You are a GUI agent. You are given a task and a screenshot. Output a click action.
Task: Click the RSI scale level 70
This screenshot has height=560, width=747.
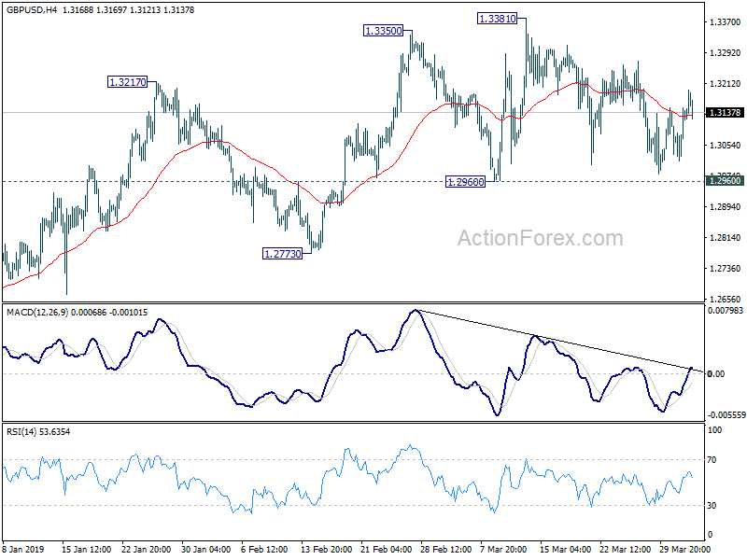tap(712, 460)
